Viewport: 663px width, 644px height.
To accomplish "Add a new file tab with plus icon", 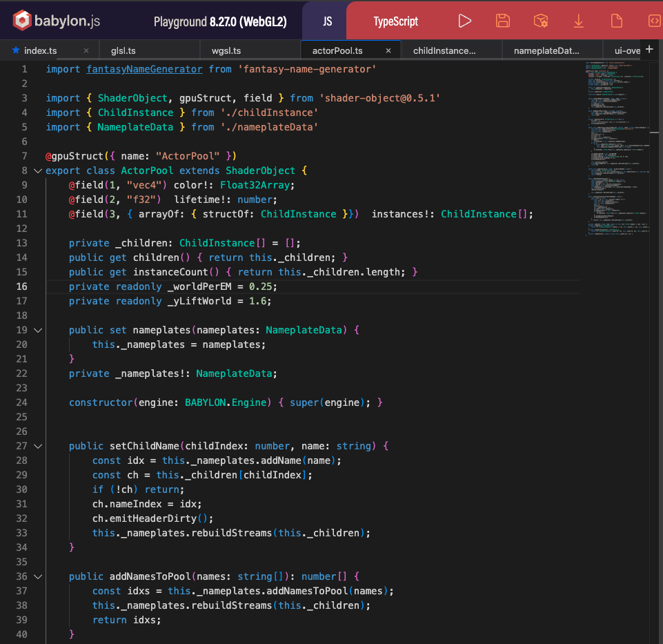I will point(649,49).
